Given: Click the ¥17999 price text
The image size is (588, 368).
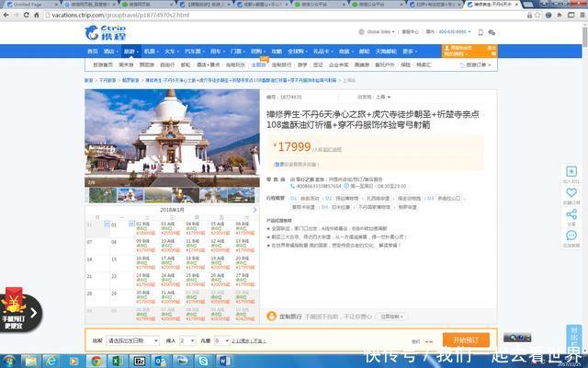Looking at the screenshot, I should click(293, 147).
